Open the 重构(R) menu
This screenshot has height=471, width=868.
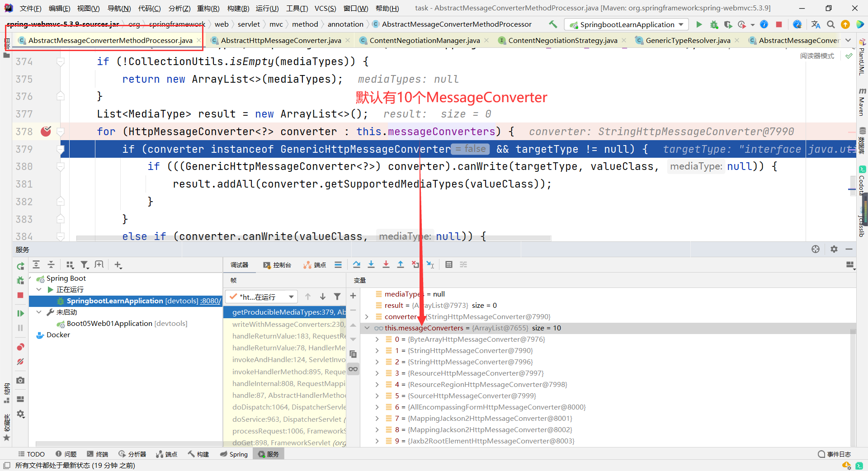coord(208,8)
